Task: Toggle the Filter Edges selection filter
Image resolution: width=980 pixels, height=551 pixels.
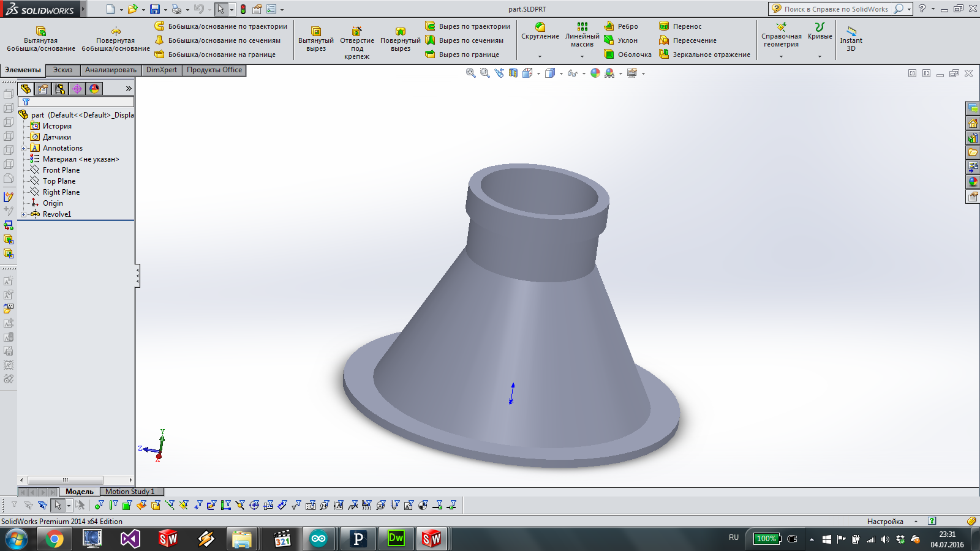Action: pyautogui.click(x=113, y=505)
